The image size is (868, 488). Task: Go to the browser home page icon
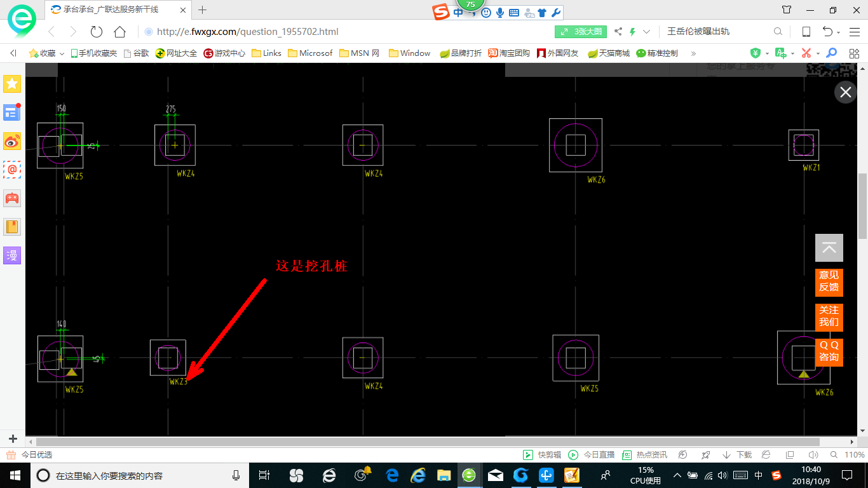tap(119, 32)
